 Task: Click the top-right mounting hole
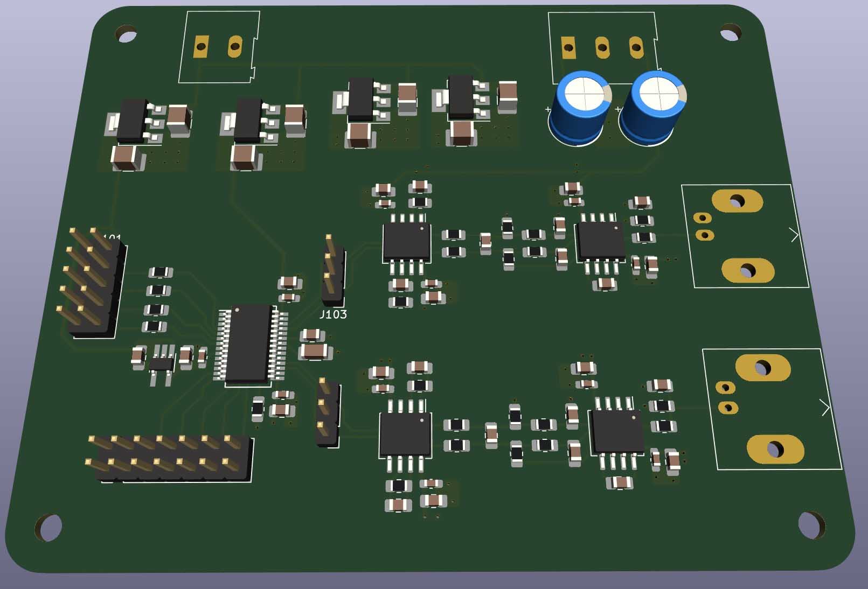pyautogui.click(x=730, y=34)
